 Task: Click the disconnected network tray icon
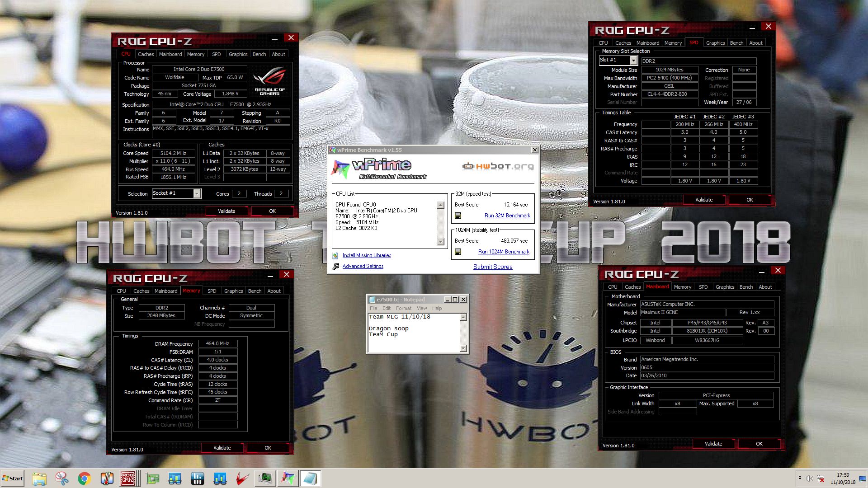821,479
